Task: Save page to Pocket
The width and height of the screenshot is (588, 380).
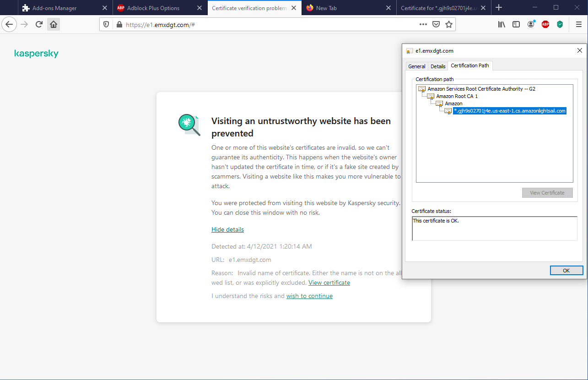Action: (x=436, y=24)
